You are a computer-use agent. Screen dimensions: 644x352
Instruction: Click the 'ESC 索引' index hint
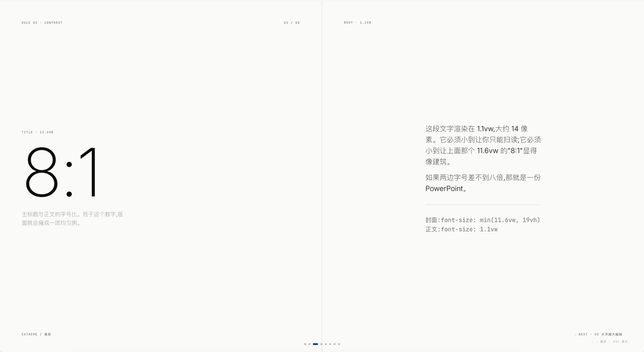(x=621, y=341)
